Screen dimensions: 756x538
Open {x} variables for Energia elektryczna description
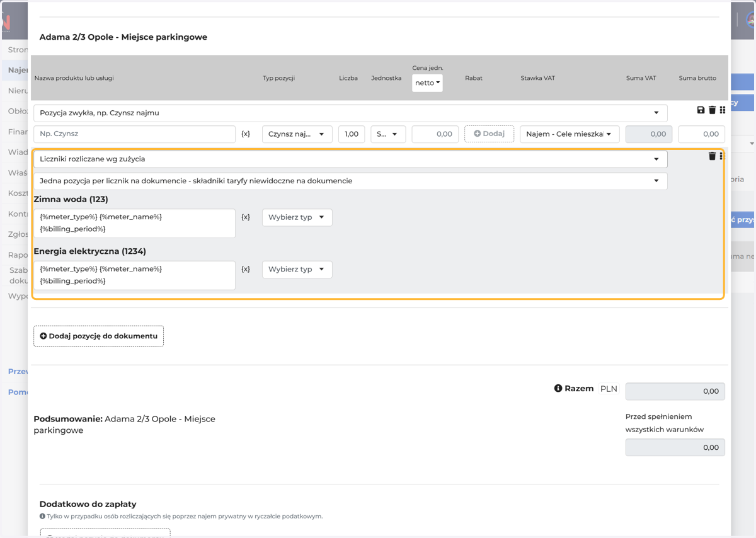pyautogui.click(x=246, y=269)
